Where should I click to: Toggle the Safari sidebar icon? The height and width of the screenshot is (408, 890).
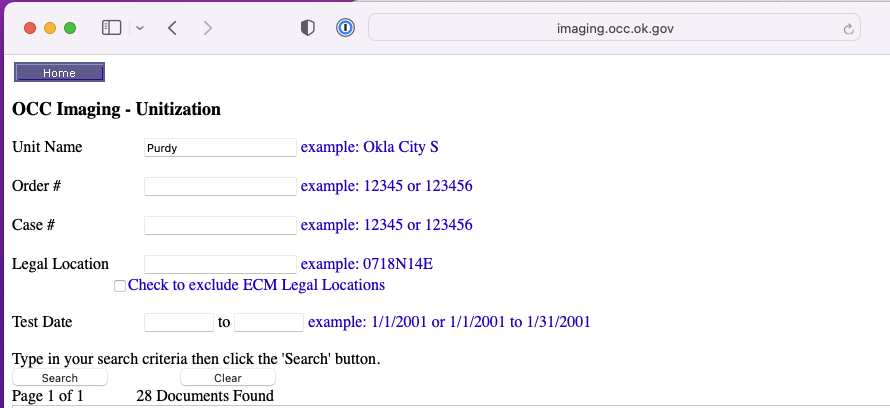(111, 27)
